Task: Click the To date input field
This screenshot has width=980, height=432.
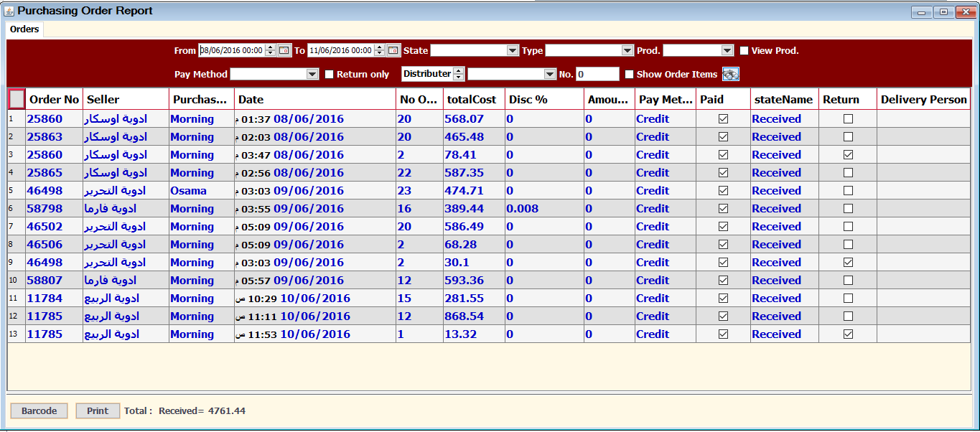Action: click(x=341, y=50)
